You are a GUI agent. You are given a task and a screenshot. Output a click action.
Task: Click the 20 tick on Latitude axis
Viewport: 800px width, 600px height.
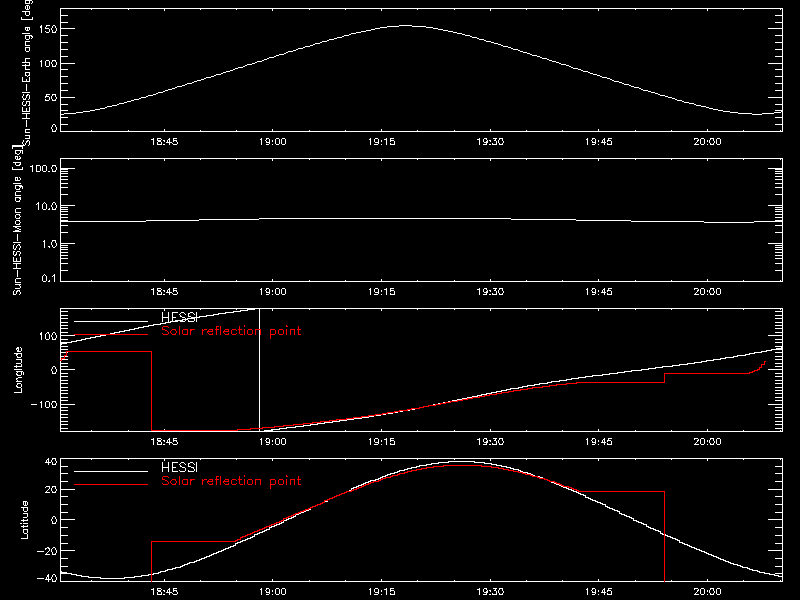[x=51, y=490]
